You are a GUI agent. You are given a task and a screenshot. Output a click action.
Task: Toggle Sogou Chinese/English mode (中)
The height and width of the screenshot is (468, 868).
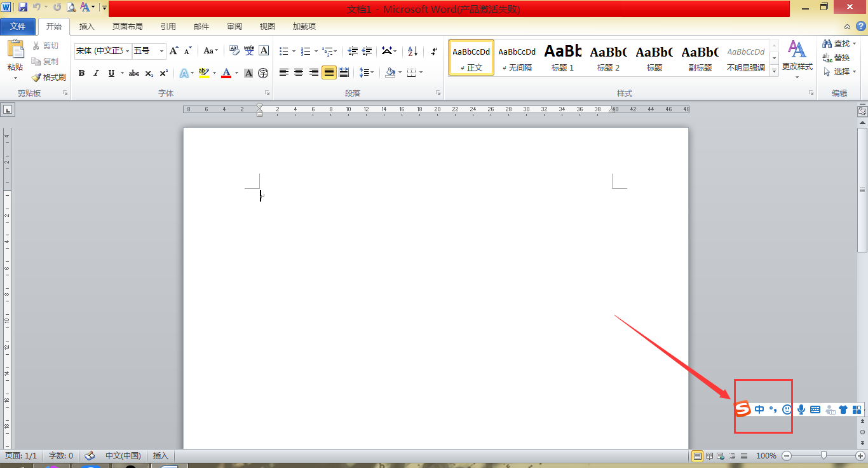759,410
